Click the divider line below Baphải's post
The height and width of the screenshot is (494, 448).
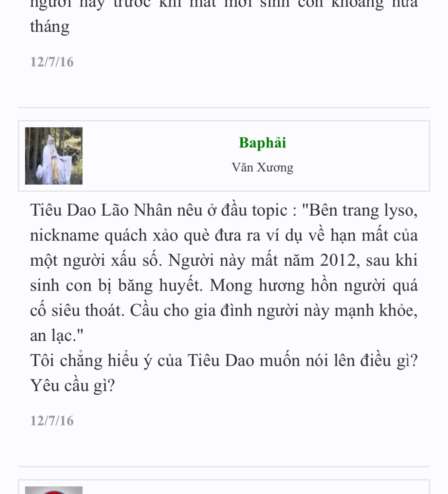pyautogui.click(x=224, y=467)
